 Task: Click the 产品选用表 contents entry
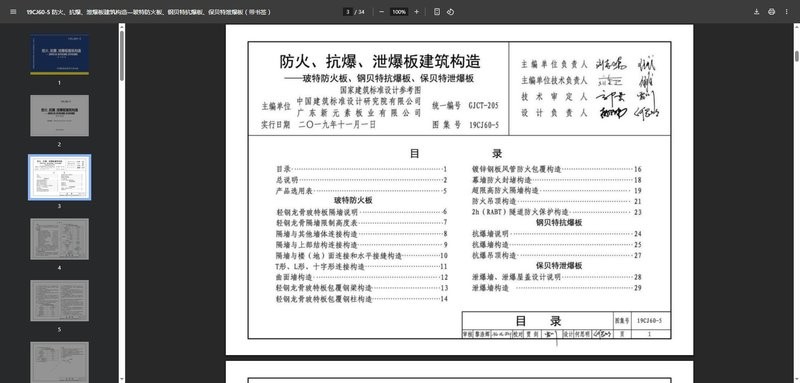pyautogui.click(x=362, y=191)
